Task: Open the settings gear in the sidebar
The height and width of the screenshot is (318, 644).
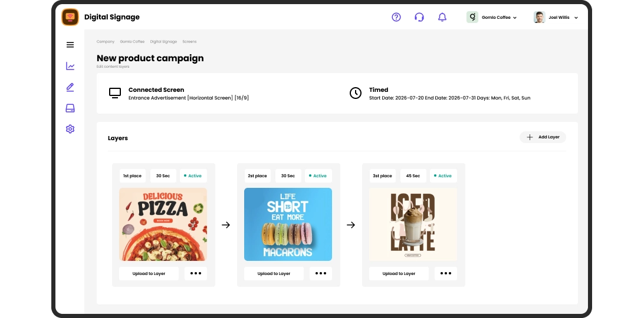Action: click(x=70, y=129)
